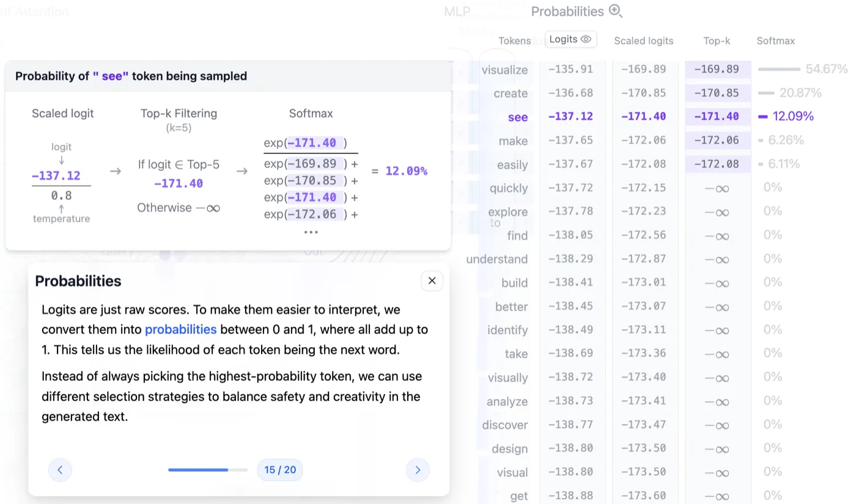This screenshot has height=504, width=856.
Task: Select the highlighted 'see' token
Action: 518,117
